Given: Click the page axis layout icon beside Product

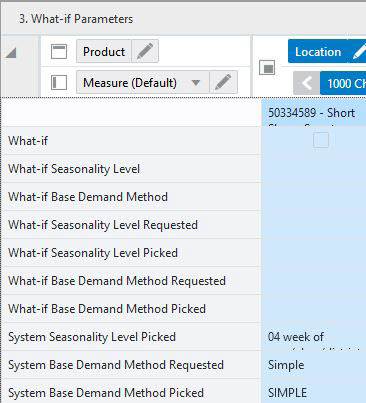Looking at the screenshot, I should click(x=59, y=52).
